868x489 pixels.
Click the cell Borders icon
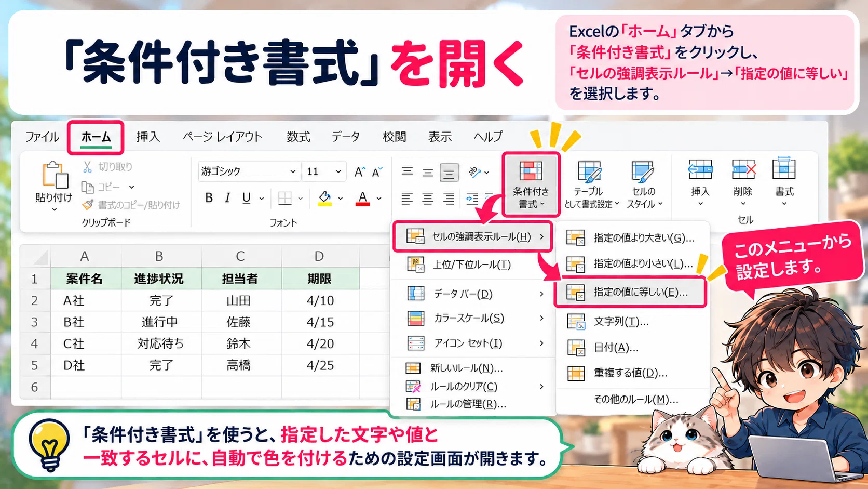click(285, 198)
